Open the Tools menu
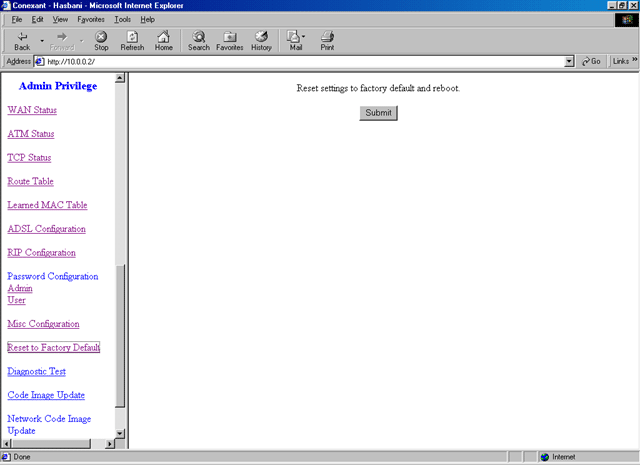The height and width of the screenshot is (465, 640). (x=122, y=19)
